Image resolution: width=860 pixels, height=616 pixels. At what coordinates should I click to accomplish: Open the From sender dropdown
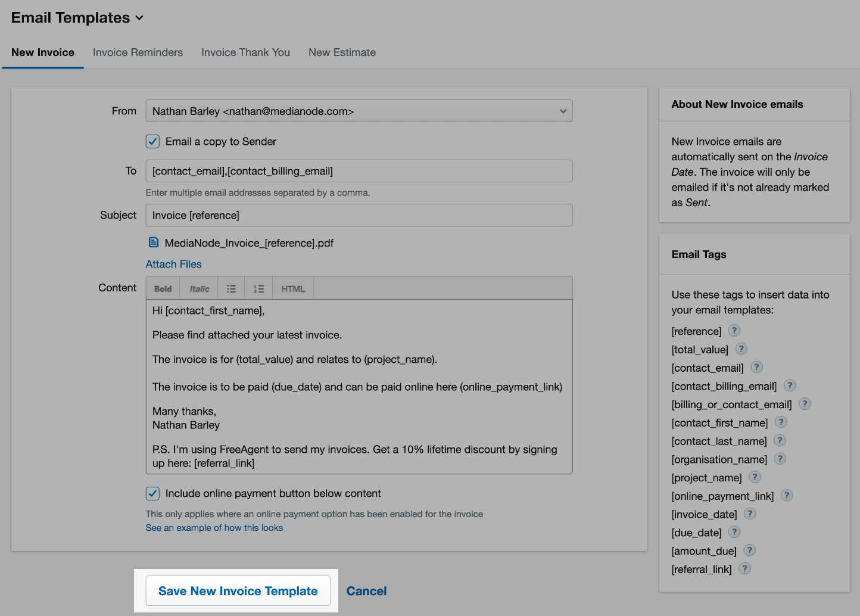(359, 111)
